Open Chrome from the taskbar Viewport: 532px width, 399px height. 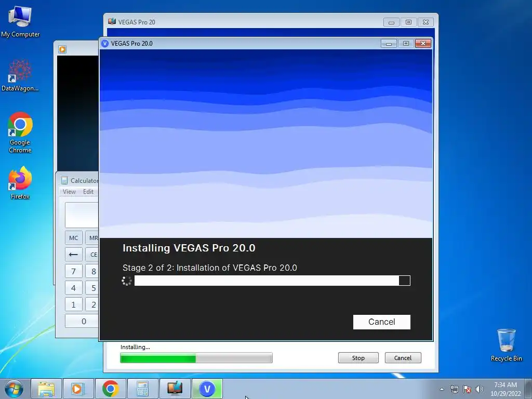click(x=110, y=389)
